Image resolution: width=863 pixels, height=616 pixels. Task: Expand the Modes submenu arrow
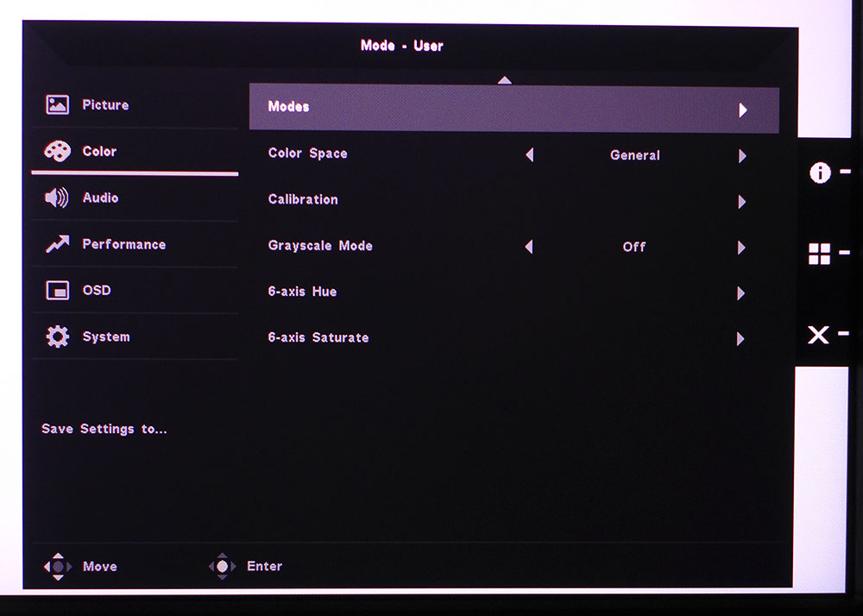tap(743, 110)
